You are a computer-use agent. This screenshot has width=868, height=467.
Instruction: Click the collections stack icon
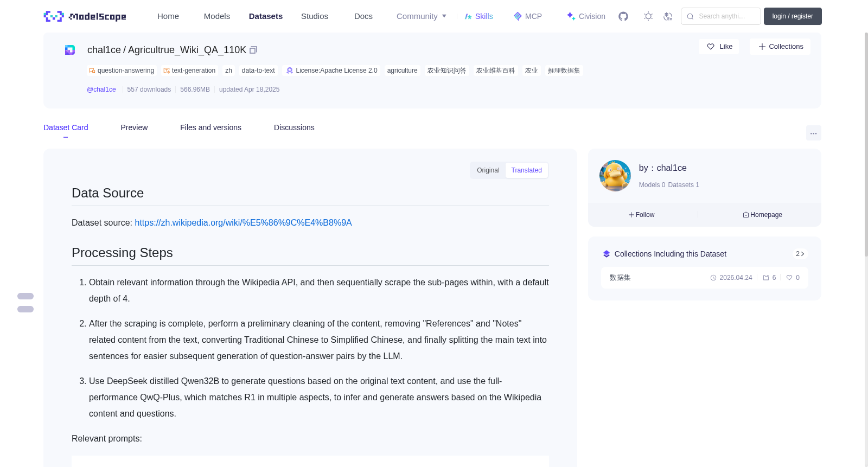[x=607, y=254]
